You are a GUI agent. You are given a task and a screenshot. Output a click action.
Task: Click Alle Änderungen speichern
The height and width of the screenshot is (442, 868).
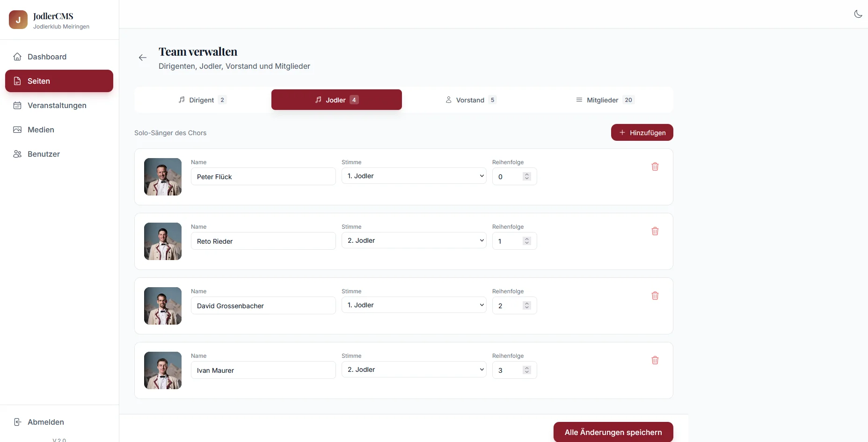click(x=613, y=432)
